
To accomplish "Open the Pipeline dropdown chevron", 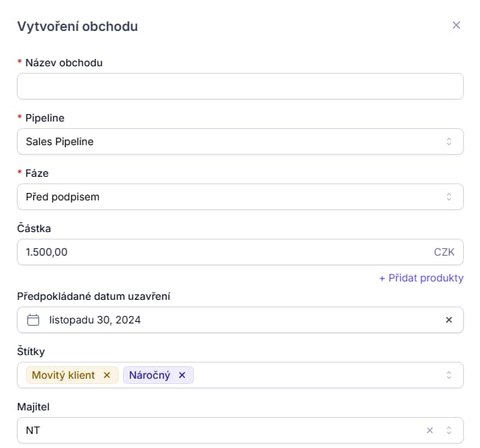I will (x=448, y=141).
